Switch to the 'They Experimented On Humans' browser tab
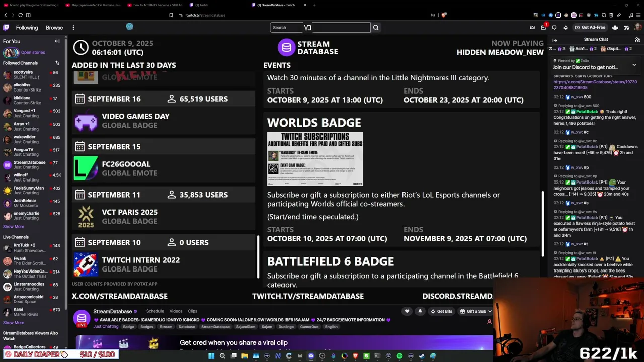The image size is (644, 362). [94, 5]
